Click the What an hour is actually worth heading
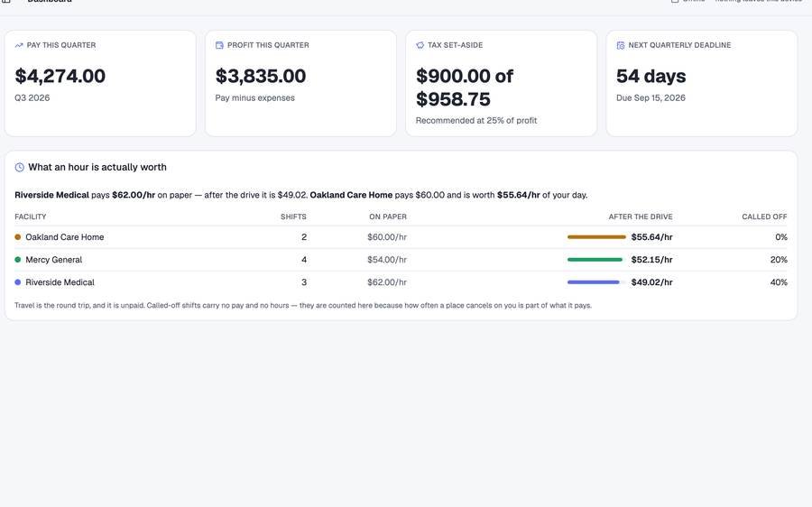Viewport: 812px width, 507px height. pyautogui.click(x=97, y=167)
